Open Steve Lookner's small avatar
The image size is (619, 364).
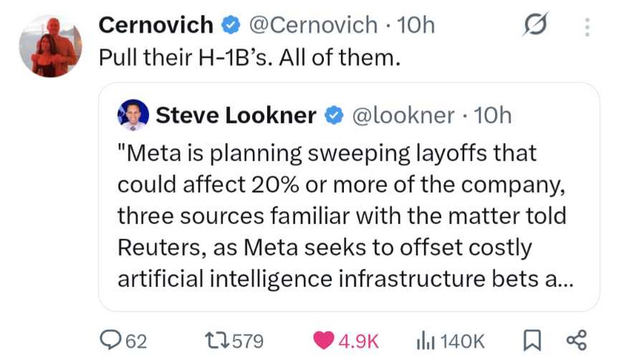point(133,115)
